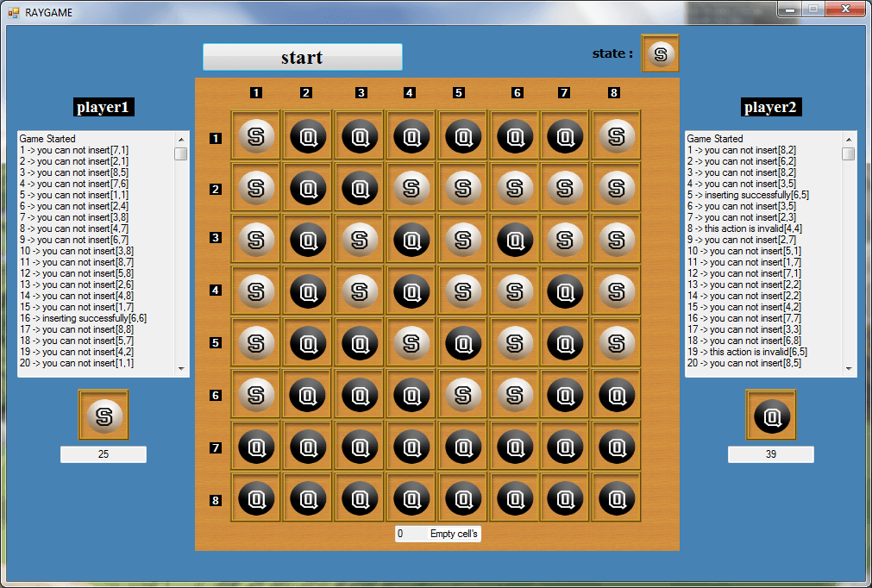
Task: Click the Q piece at row 4 column 4
Action: point(411,291)
